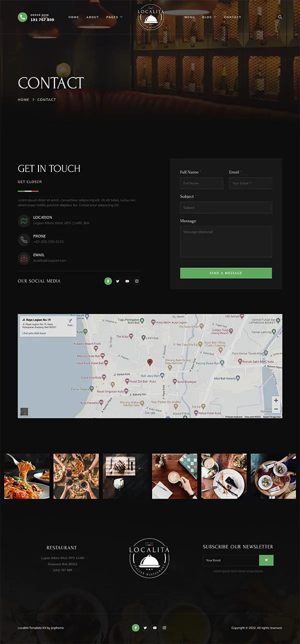Click the red location pin on the map
The height and width of the screenshot is (644, 300).
[149, 362]
